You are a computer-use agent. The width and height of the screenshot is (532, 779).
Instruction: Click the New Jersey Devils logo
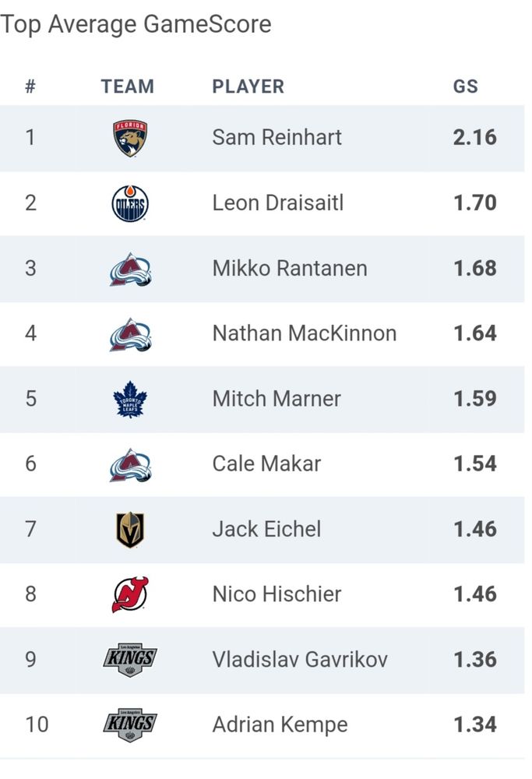(130, 594)
